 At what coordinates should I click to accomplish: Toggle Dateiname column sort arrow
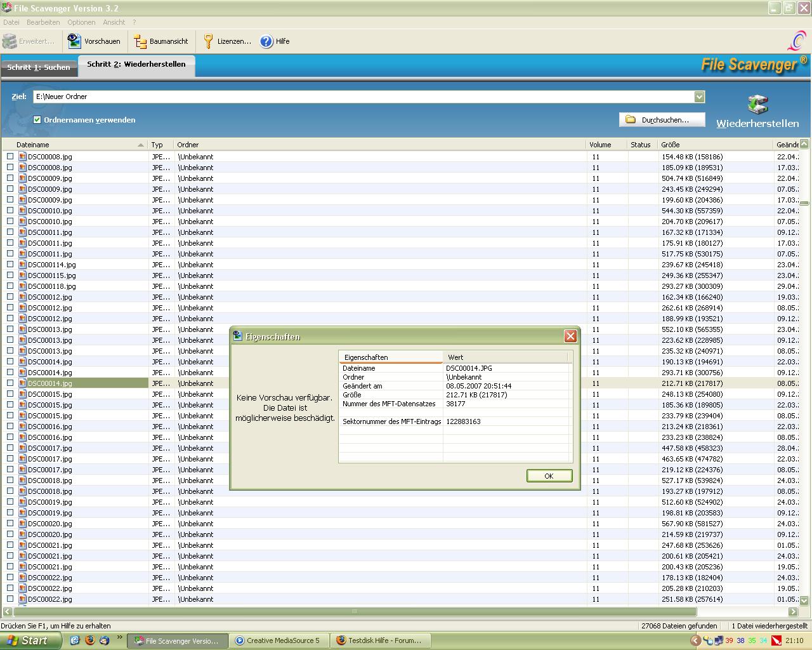click(141, 145)
